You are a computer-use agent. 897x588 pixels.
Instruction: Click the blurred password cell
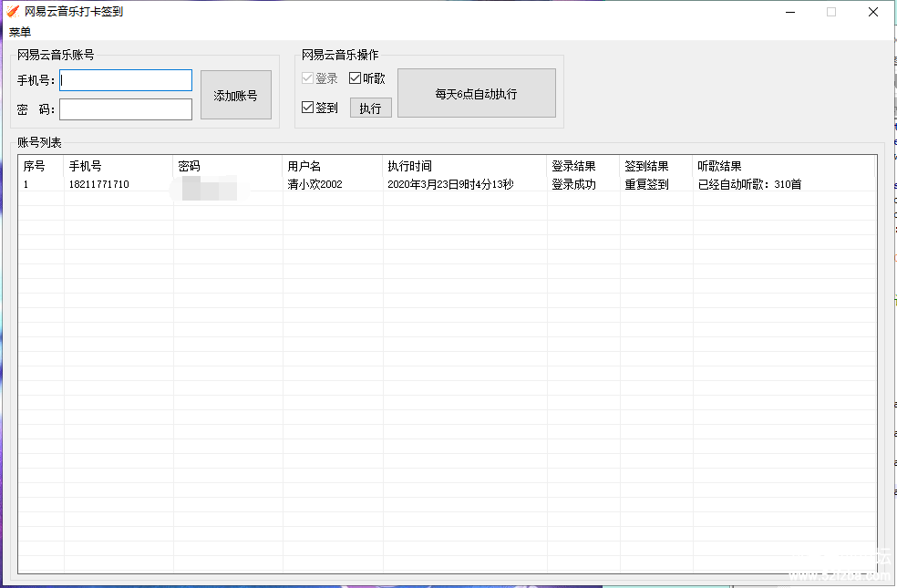click(x=210, y=188)
